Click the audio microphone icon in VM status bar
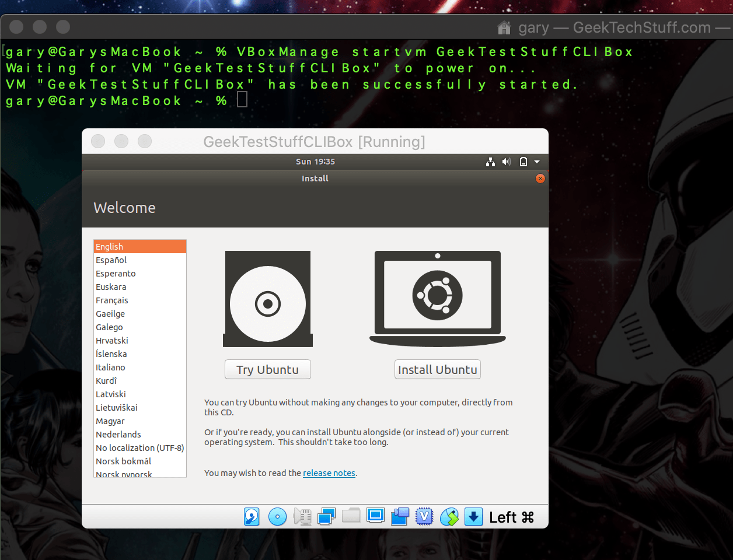Viewport: 733px width, 560px height. [x=302, y=516]
